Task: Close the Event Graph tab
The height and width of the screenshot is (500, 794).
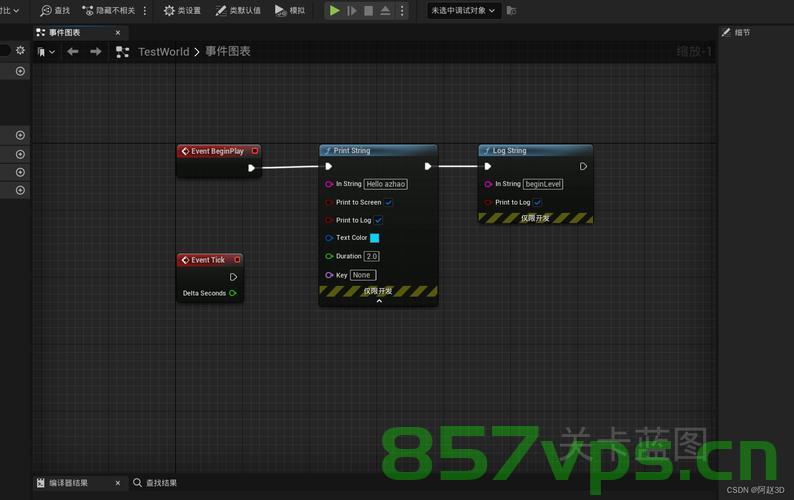Action: [118, 32]
